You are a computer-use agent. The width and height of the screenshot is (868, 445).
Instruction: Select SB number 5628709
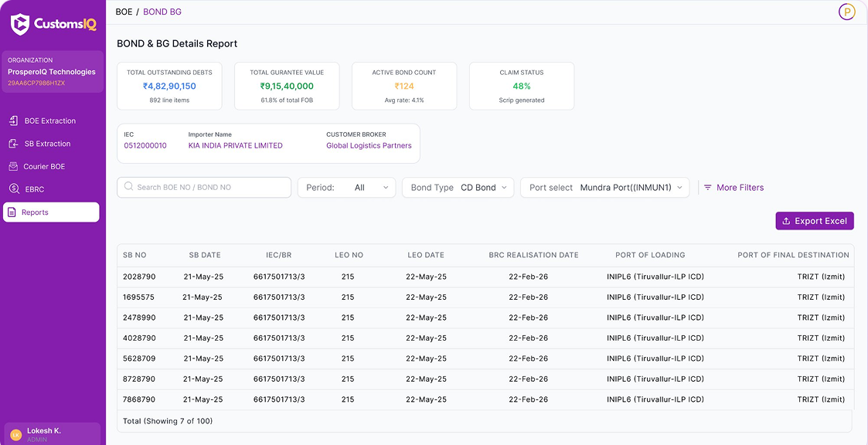[x=139, y=358]
